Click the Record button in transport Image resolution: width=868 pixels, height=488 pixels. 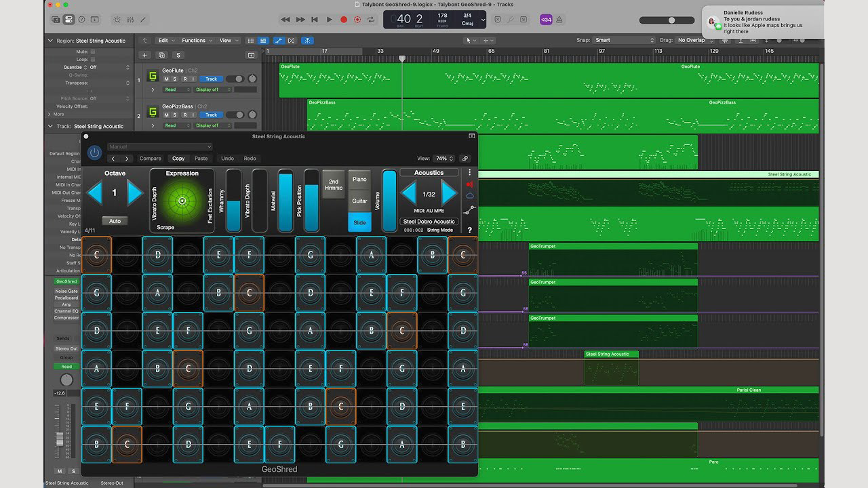tap(344, 20)
